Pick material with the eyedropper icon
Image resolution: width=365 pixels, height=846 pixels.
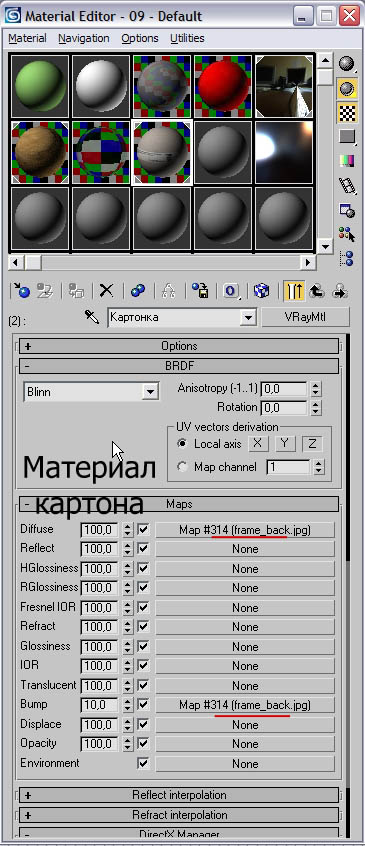click(x=92, y=317)
